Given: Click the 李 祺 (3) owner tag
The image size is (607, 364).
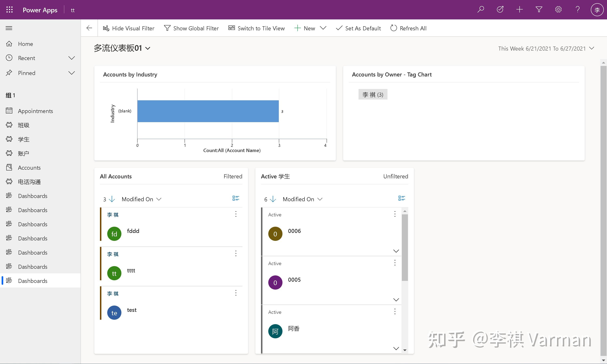Looking at the screenshot, I should pyautogui.click(x=372, y=95).
